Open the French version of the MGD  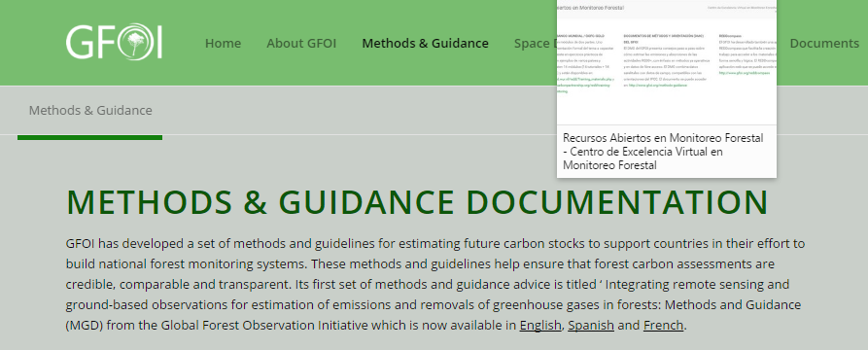point(663,325)
